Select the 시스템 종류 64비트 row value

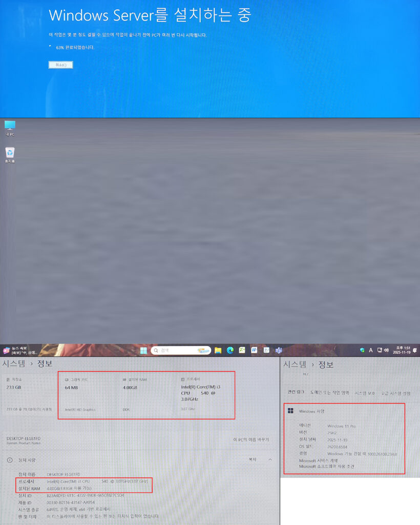point(78,510)
